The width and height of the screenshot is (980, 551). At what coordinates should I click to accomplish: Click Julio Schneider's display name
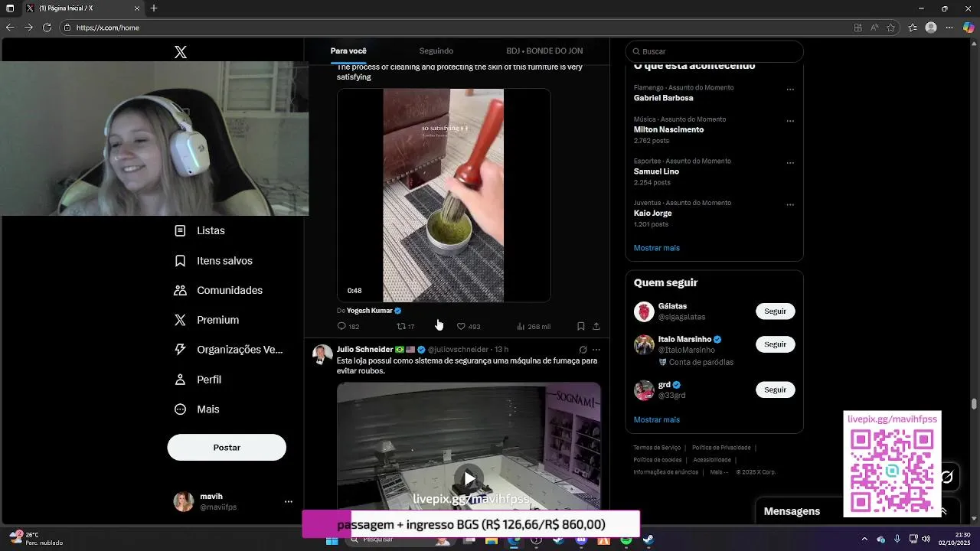click(x=365, y=350)
